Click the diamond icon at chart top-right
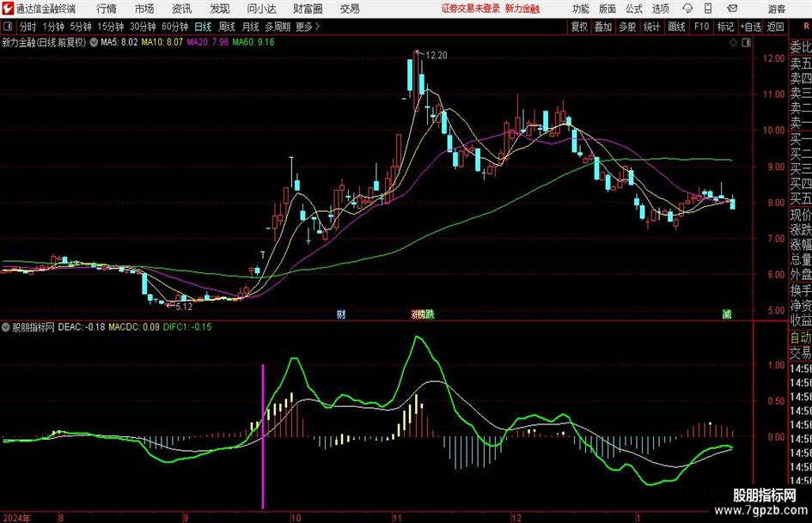Screen dimensions: 812x523 pos(733,43)
